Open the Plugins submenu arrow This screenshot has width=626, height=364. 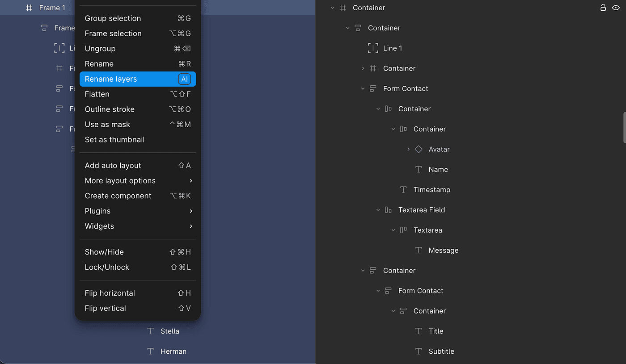(191, 211)
